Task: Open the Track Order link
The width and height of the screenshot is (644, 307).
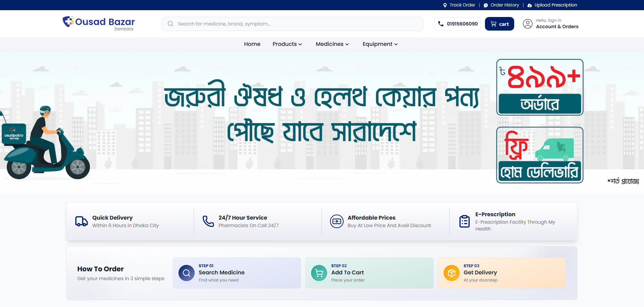Action: [459, 5]
